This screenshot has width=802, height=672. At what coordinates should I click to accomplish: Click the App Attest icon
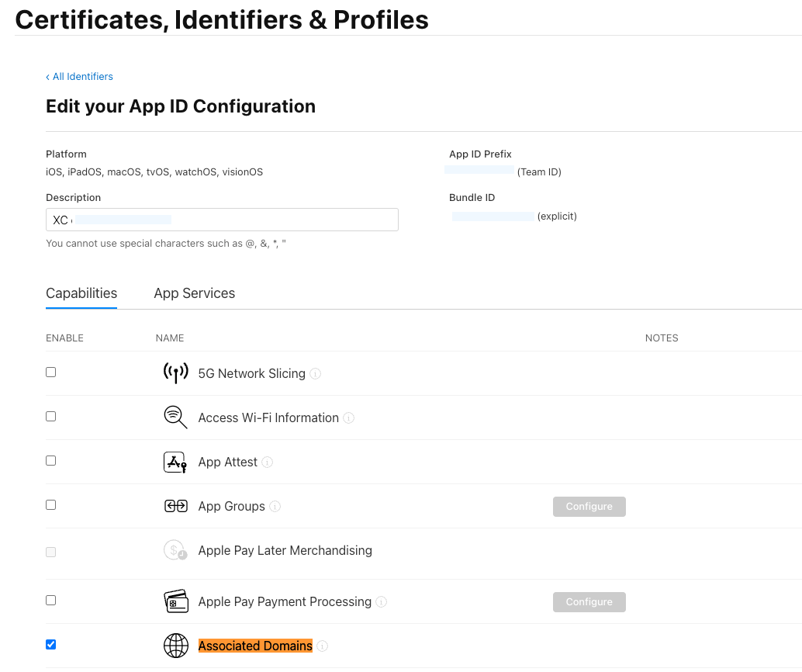(175, 462)
